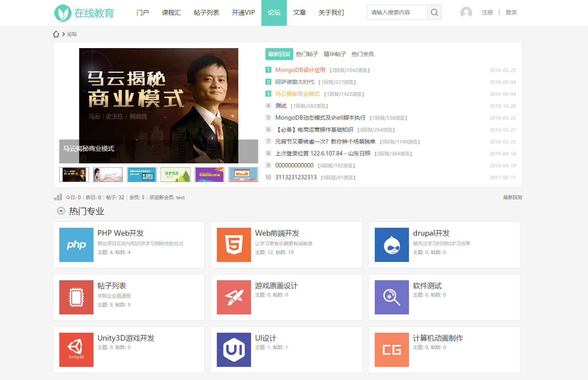Open 开通VIP in the navigation bar
This screenshot has width=588, height=380.
click(243, 13)
